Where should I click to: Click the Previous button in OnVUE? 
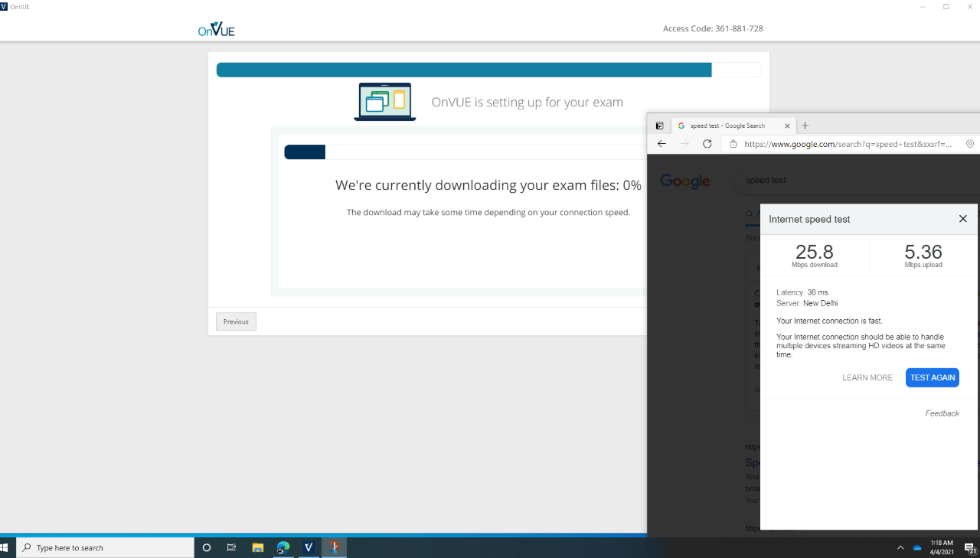pyautogui.click(x=236, y=321)
